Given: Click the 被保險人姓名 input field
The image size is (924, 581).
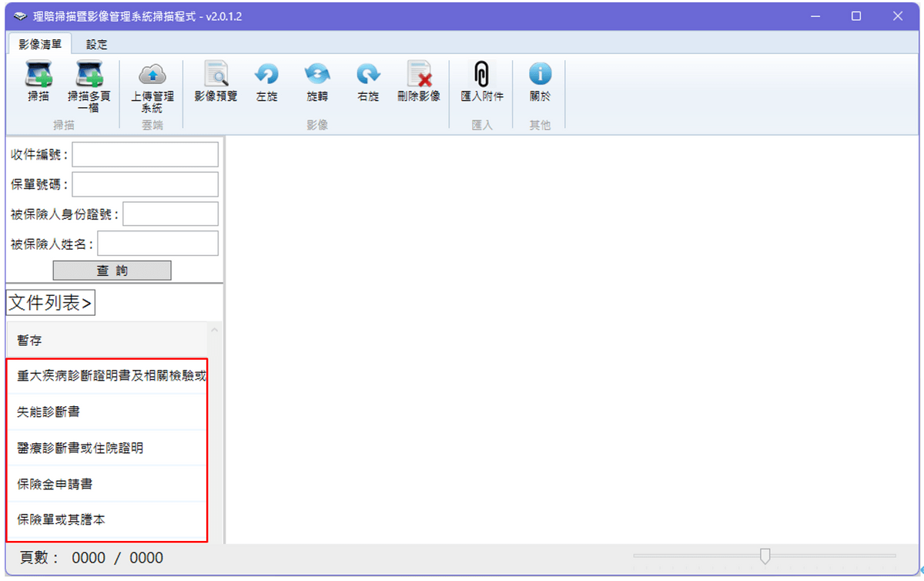Looking at the screenshot, I should (158, 243).
